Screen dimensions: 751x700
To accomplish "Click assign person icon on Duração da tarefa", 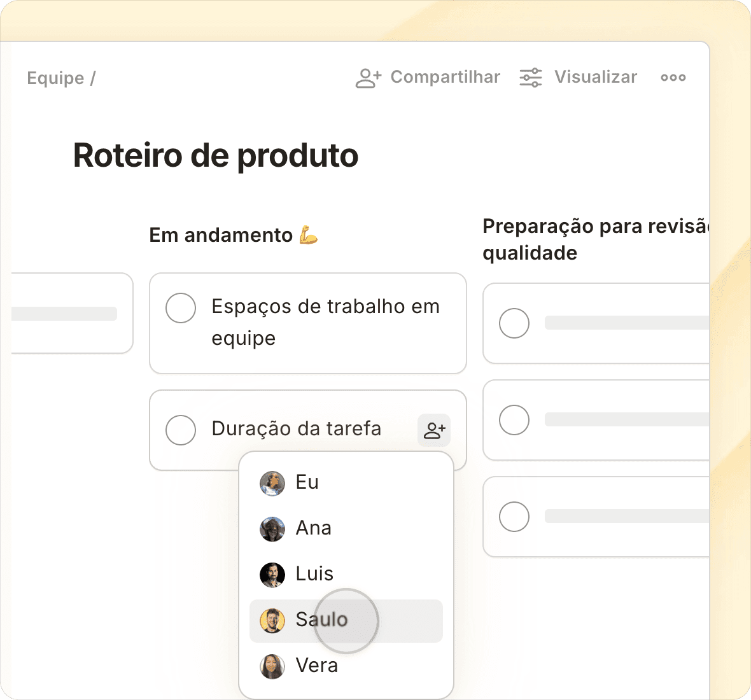I will (434, 430).
